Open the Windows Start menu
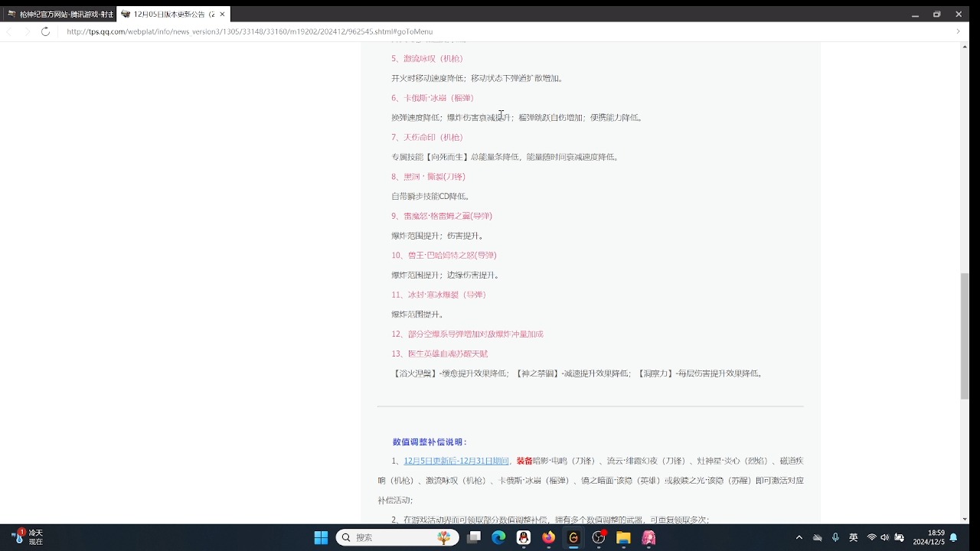 tap(321, 537)
